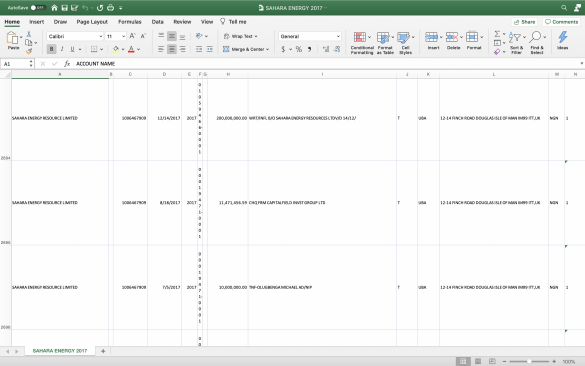Click the Merge & Center icon
This screenshot has width=585, height=366.
(226, 49)
